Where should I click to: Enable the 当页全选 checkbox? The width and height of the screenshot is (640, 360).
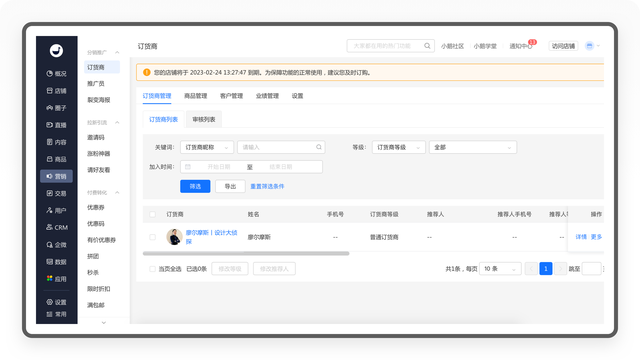click(152, 269)
